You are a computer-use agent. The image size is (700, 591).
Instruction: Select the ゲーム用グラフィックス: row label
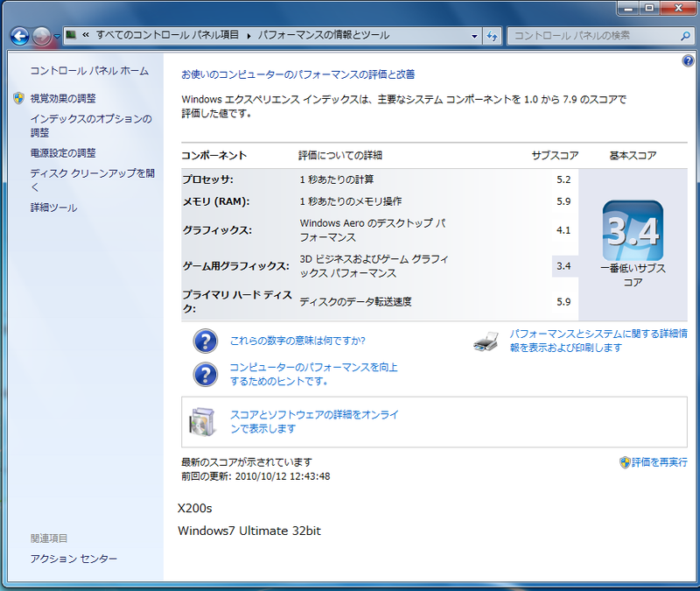pyautogui.click(x=235, y=266)
